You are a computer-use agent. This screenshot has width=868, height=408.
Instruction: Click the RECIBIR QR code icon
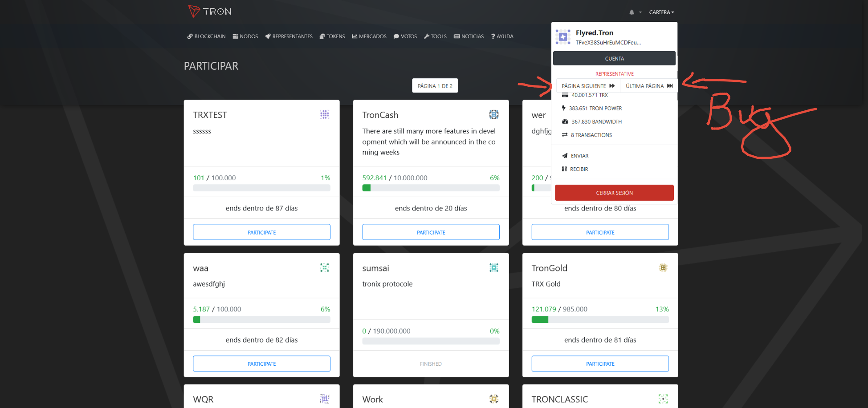point(566,169)
